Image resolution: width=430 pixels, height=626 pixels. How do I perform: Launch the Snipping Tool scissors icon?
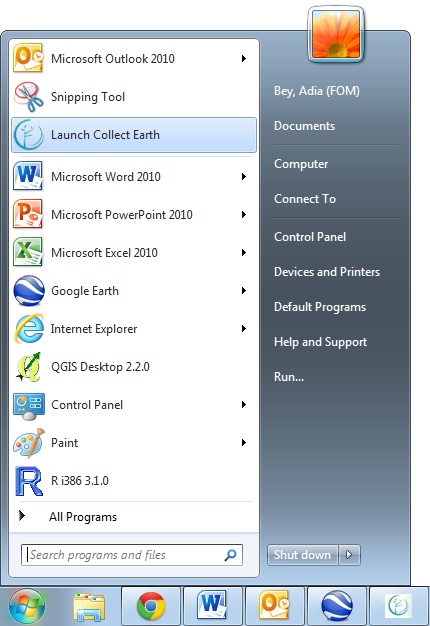click(28, 97)
